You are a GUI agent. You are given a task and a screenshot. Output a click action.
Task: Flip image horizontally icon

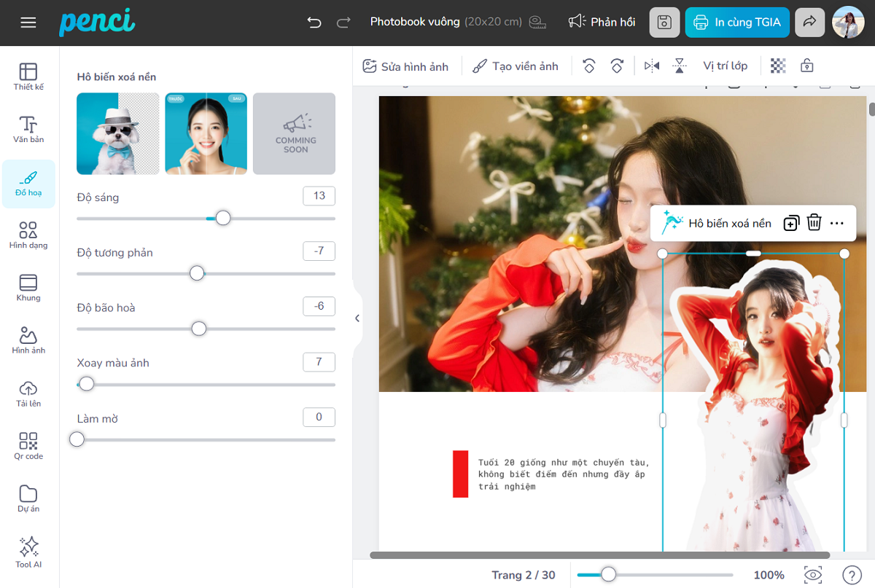pos(652,66)
